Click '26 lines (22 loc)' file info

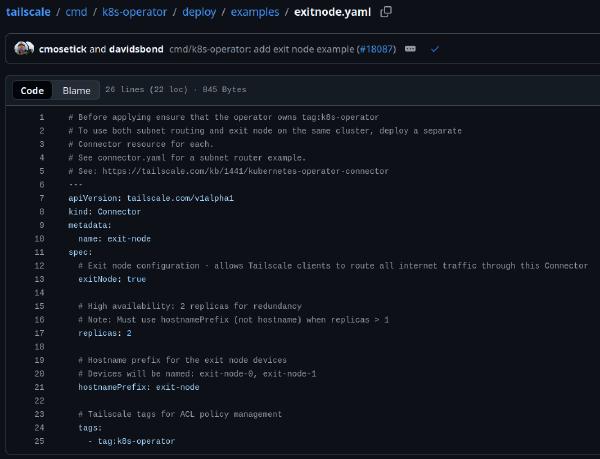pos(147,90)
